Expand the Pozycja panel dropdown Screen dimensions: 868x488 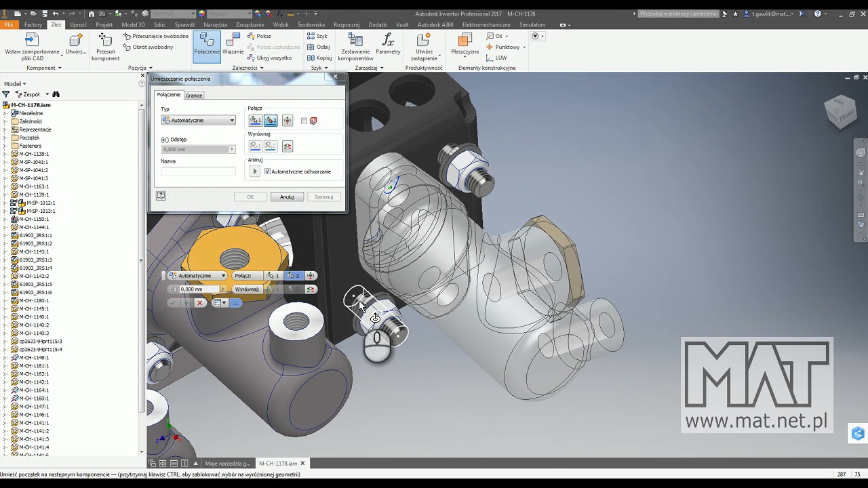click(149, 68)
